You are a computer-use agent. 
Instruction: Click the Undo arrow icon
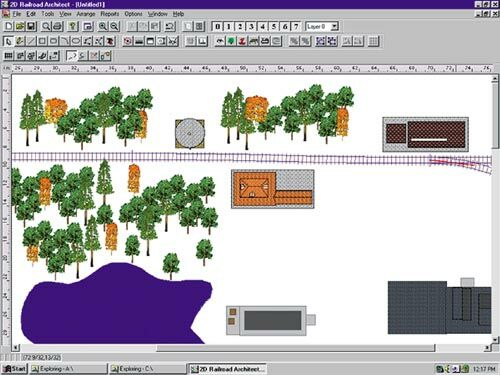click(x=170, y=26)
